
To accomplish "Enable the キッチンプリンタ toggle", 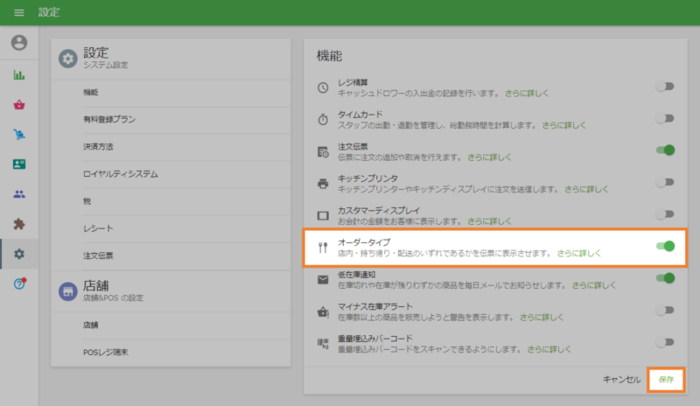I will (664, 182).
